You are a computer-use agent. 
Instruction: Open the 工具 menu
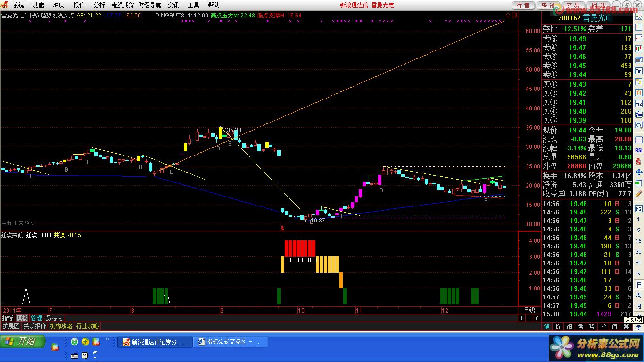click(x=193, y=5)
